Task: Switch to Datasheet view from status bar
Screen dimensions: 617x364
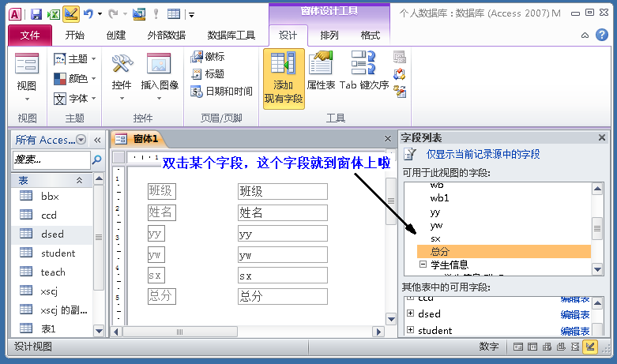Action: [x=532, y=347]
